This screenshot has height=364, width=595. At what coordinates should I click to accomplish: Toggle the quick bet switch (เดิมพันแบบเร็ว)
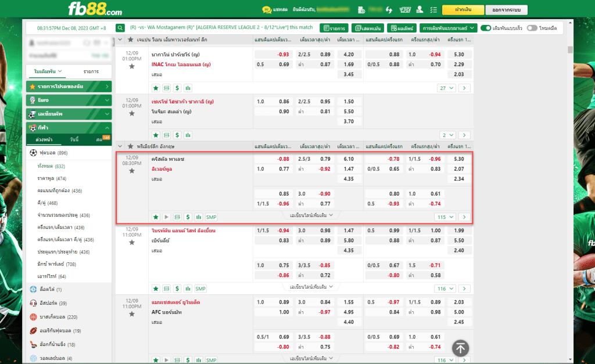pyautogui.click(x=486, y=28)
